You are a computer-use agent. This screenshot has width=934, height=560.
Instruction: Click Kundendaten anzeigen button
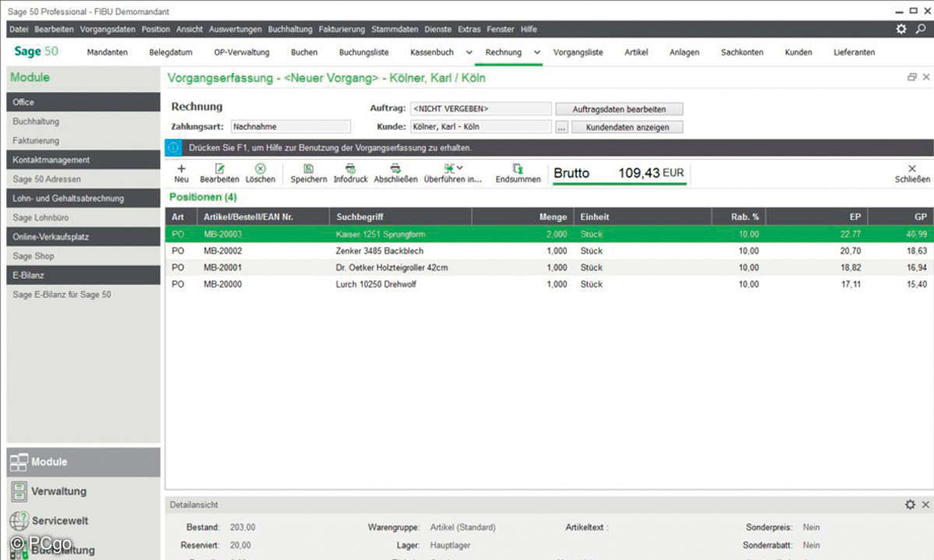[627, 127]
